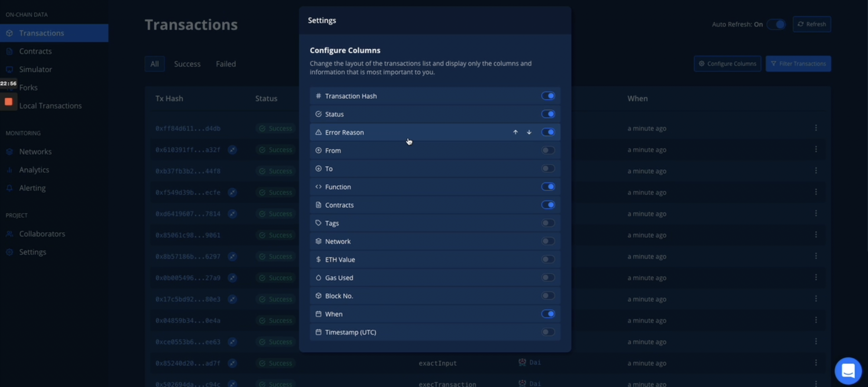Open the Alerting page
The height and width of the screenshot is (387, 868).
32,188
